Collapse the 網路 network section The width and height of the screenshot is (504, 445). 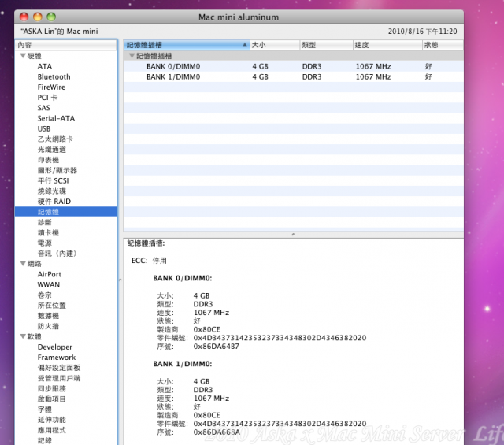point(23,263)
